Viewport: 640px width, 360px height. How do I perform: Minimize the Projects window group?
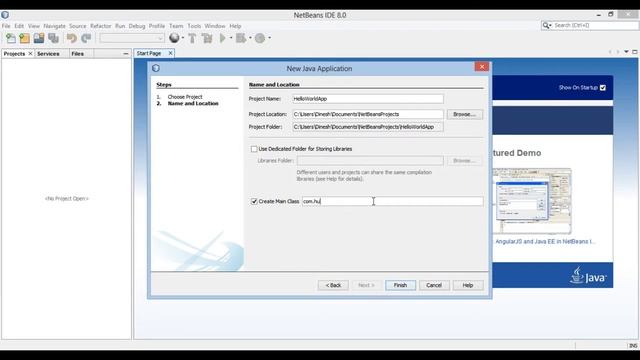click(126, 53)
